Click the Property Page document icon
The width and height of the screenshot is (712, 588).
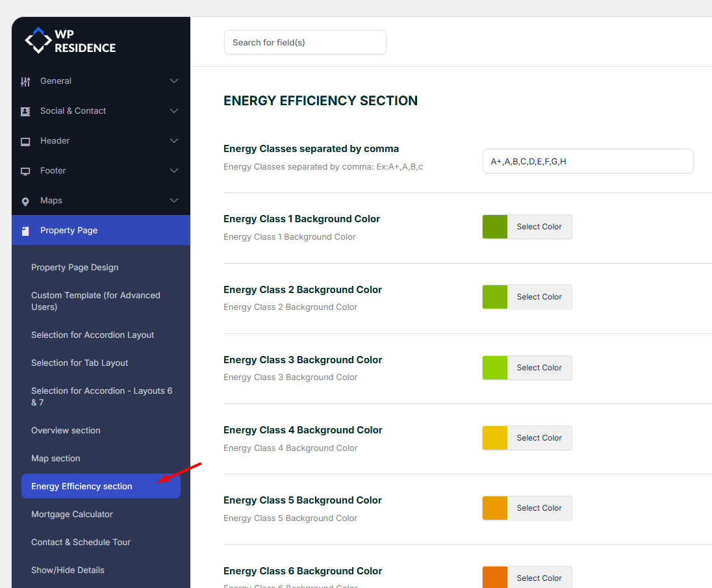pyautogui.click(x=25, y=231)
